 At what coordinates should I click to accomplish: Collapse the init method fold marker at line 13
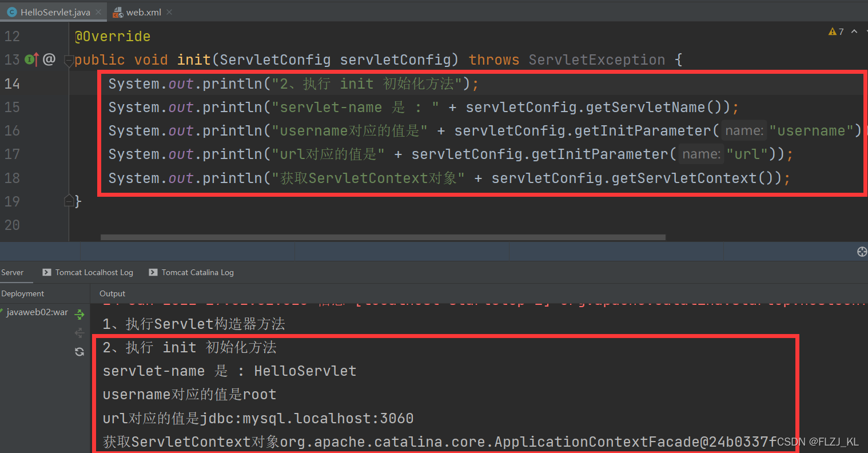click(x=69, y=60)
